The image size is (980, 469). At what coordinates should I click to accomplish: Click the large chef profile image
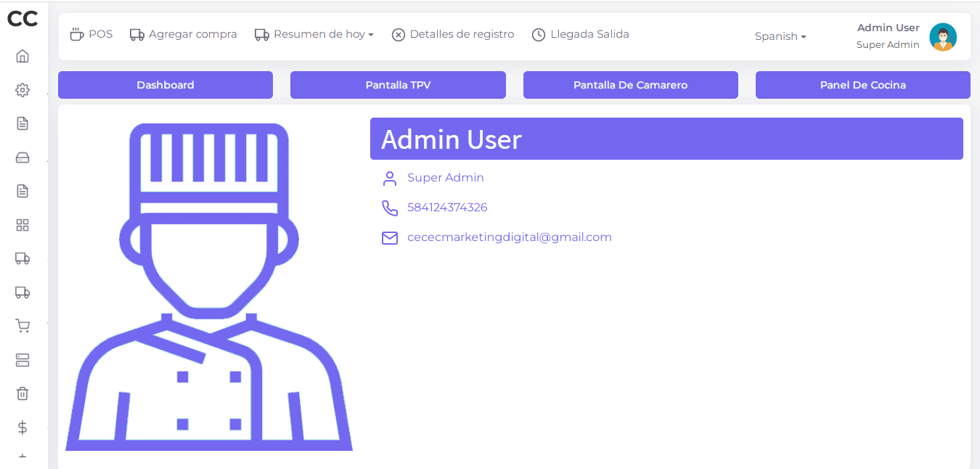tap(209, 287)
